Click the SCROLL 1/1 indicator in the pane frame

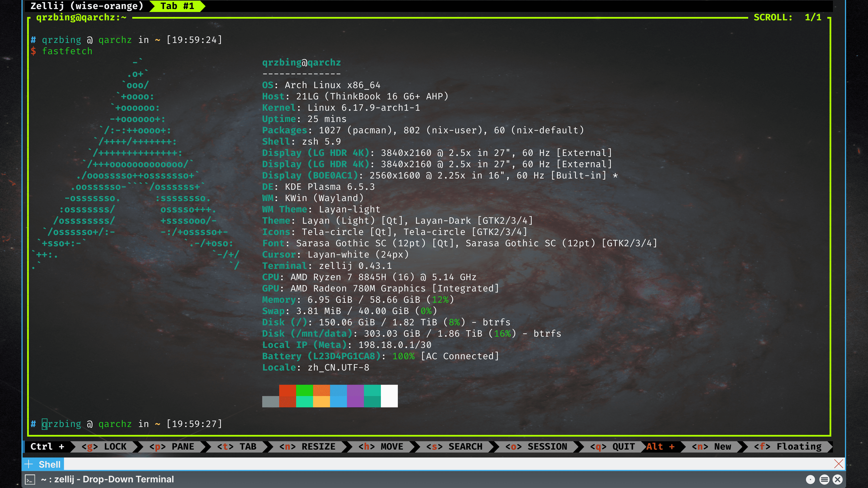[787, 17]
